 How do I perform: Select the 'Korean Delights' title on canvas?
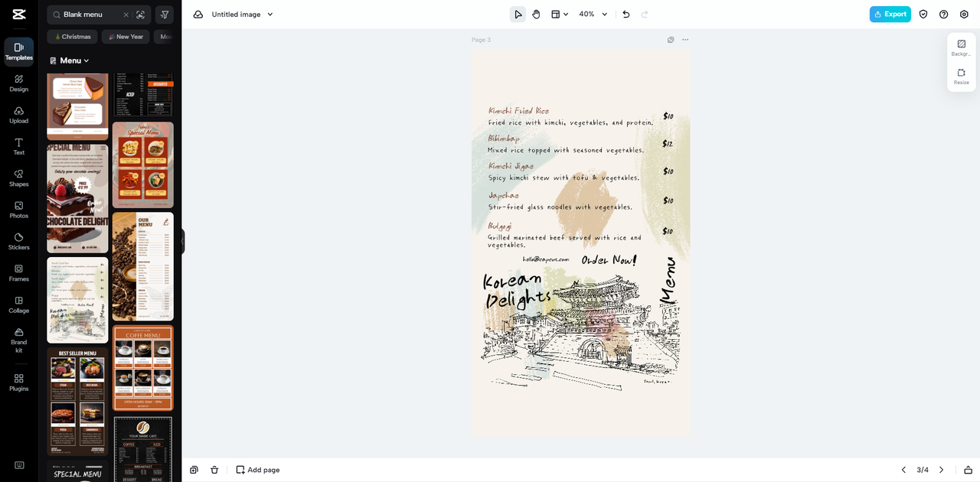[x=518, y=291]
